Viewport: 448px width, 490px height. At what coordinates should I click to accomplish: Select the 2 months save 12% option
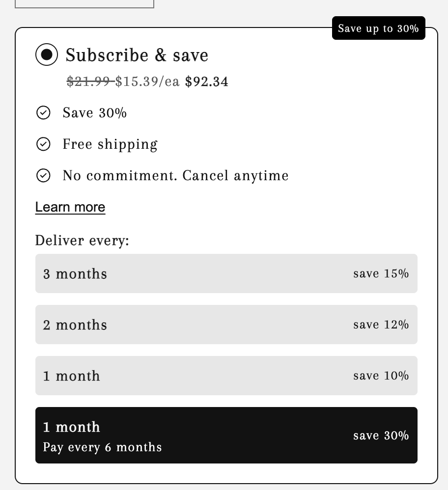point(226,325)
